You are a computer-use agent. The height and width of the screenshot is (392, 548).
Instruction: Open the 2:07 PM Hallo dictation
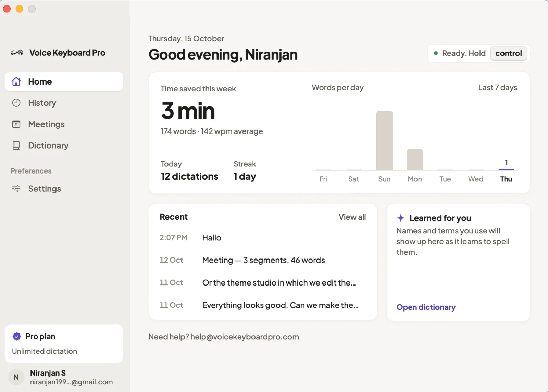pyautogui.click(x=263, y=238)
